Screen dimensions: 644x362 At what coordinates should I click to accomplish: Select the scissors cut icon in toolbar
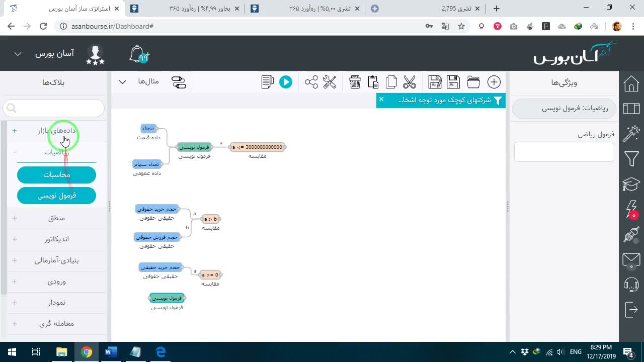tap(410, 82)
